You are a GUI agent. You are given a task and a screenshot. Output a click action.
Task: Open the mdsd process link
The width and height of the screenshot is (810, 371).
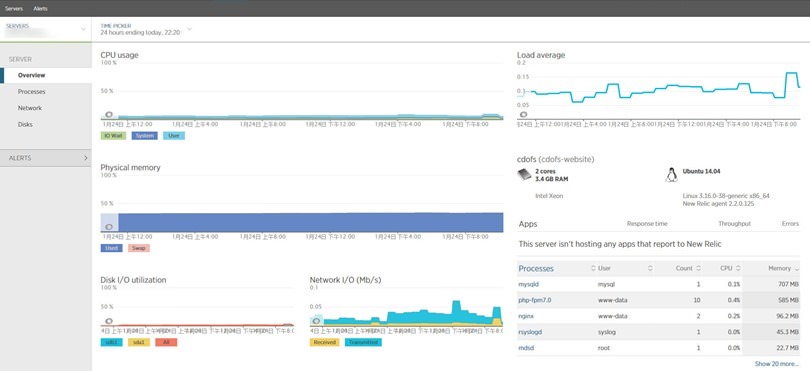pos(525,348)
